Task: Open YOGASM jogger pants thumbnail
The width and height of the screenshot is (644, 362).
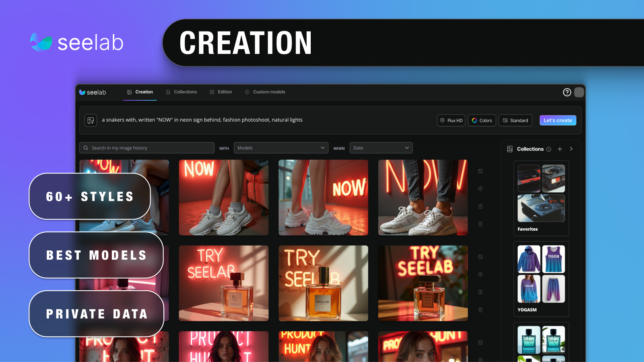Action: [553, 289]
